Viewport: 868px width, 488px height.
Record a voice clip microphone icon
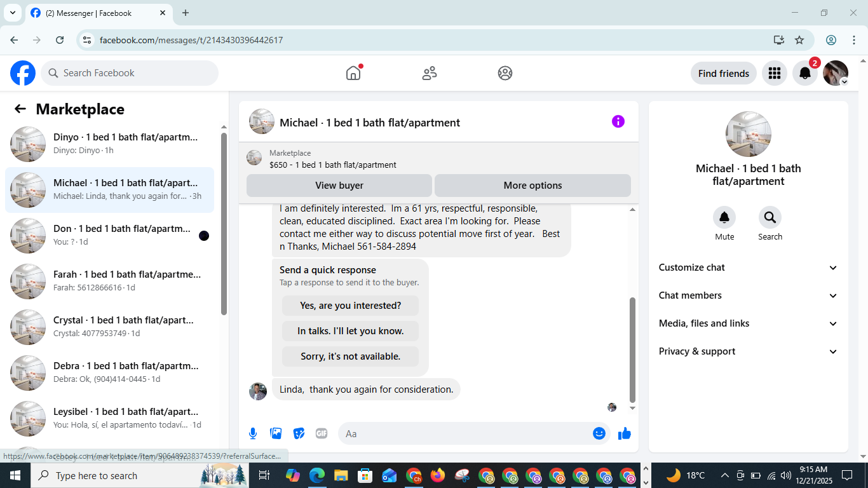point(253,433)
